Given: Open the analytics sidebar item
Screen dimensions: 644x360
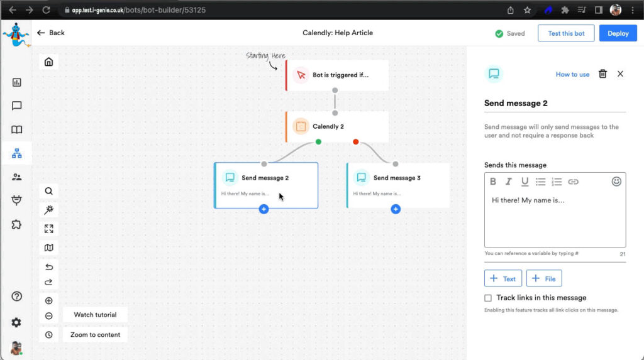Looking at the screenshot, I should click(x=16, y=82).
